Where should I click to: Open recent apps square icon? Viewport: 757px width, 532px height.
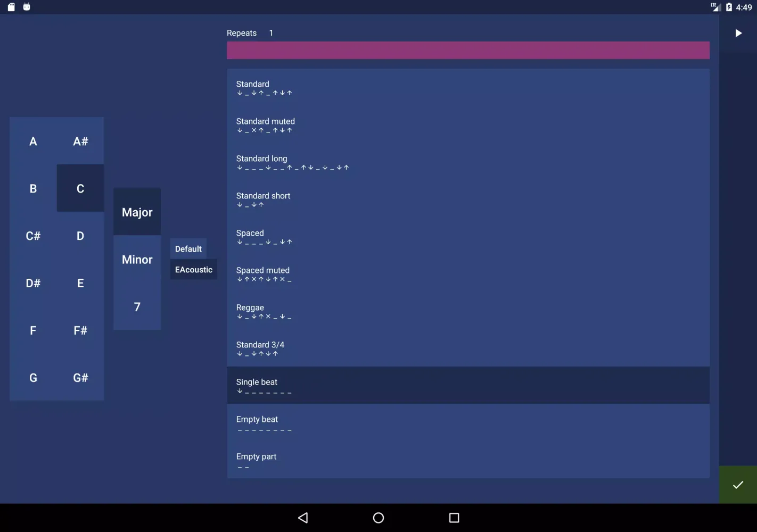454,518
